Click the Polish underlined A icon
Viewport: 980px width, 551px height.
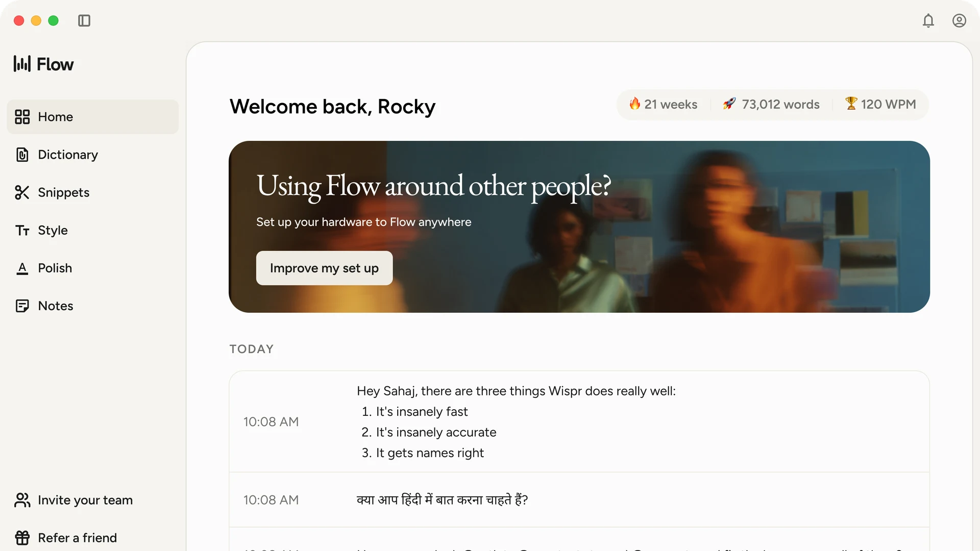[x=22, y=268]
